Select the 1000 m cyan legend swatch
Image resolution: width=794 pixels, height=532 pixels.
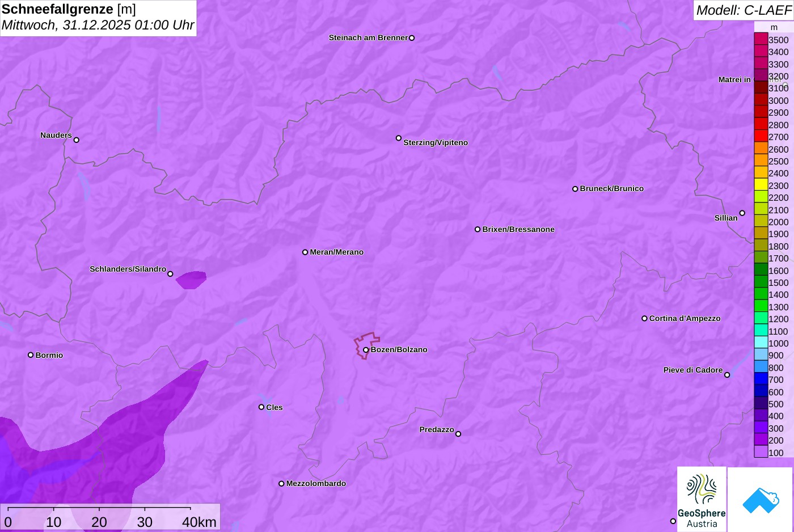(x=761, y=343)
